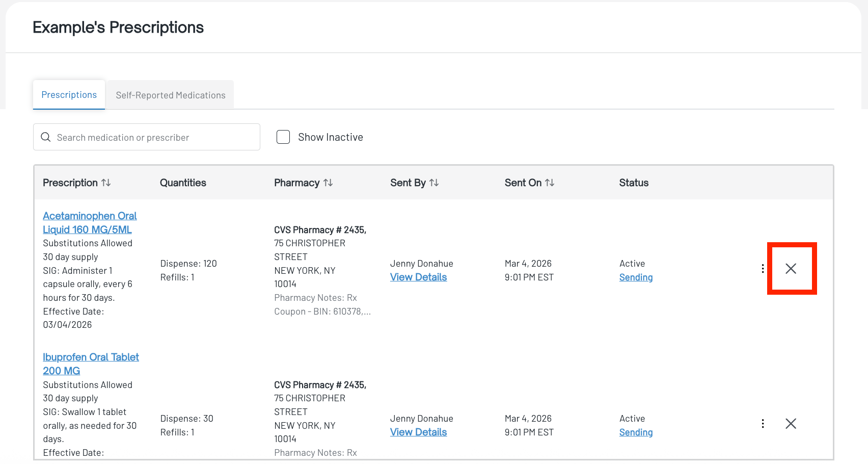868x464 pixels.
Task: View Details for Ibuprofen sender
Action: pyautogui.click(x=418, y=432)
